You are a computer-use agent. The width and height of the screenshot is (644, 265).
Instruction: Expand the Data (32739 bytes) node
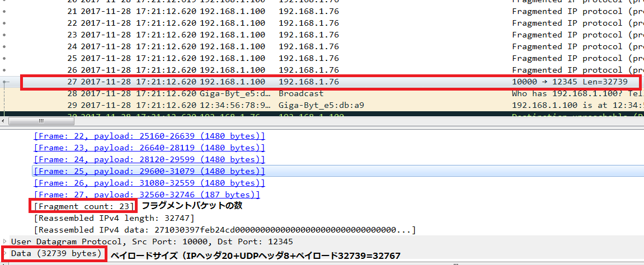coord(6,254)
